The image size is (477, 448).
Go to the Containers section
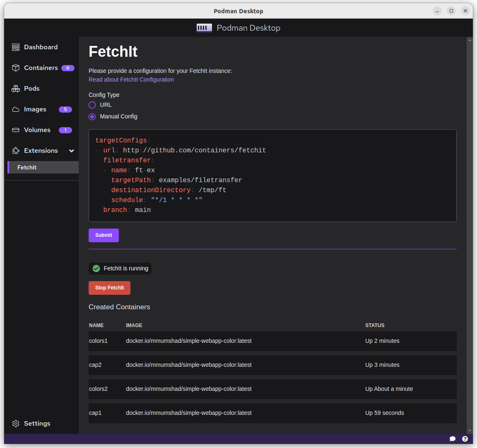(41, 68)
